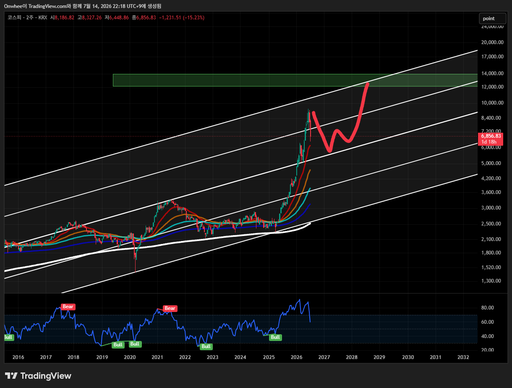Click the 14,000.00 price axis label
Image resolution: width=512 pixels, height=388 pixels.
492,73
